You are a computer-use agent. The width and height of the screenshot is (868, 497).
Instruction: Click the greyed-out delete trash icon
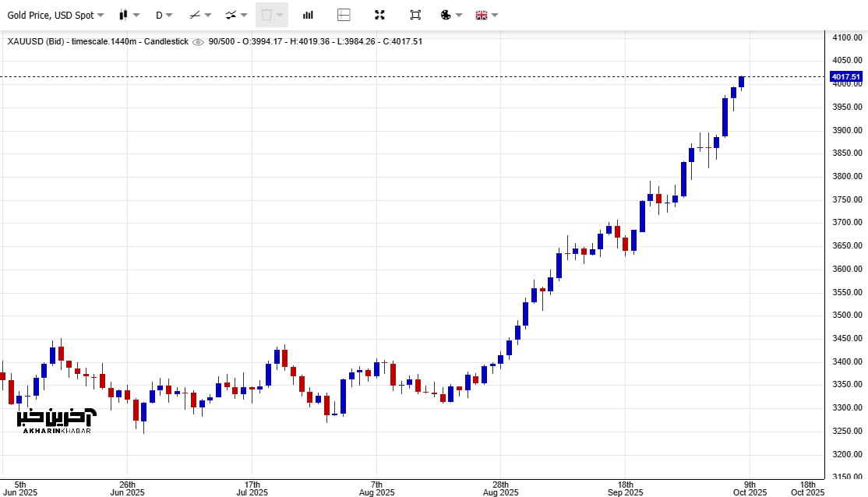point(271,15)
